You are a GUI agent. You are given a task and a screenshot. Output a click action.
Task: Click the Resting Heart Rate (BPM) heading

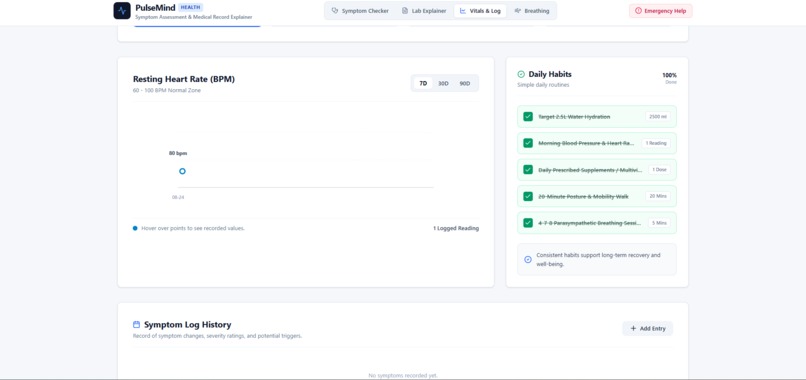[x=184, y=79]
